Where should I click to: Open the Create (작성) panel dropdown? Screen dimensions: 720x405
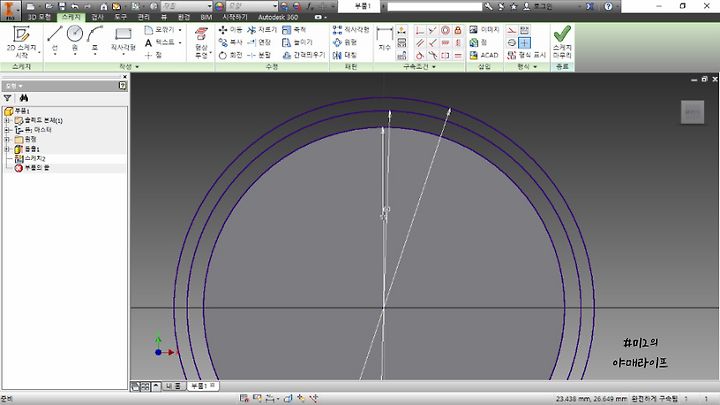pyautogui.click(x=129, y=67)
